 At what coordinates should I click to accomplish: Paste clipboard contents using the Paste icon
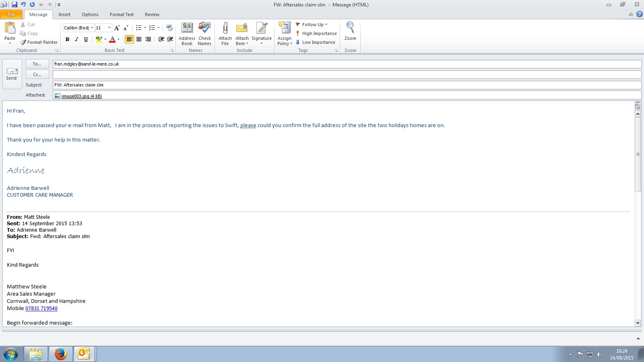pos(10,28)
